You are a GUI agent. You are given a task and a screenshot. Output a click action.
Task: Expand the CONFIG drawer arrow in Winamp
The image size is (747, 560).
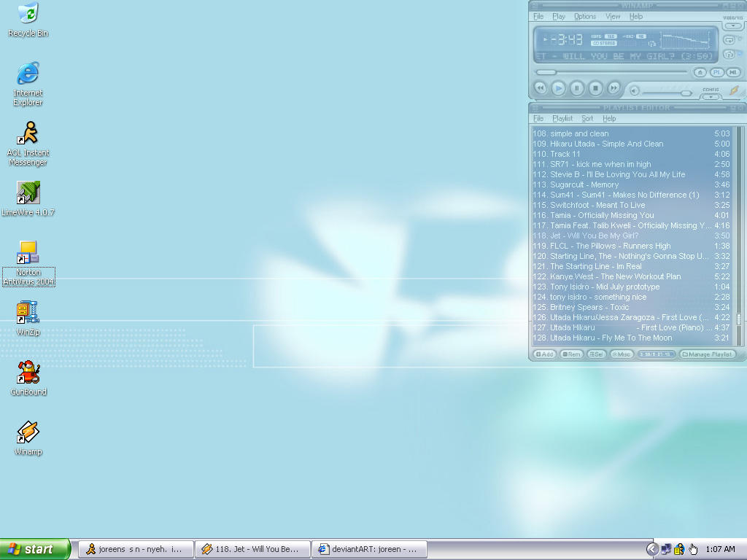(x=711, y=96)
